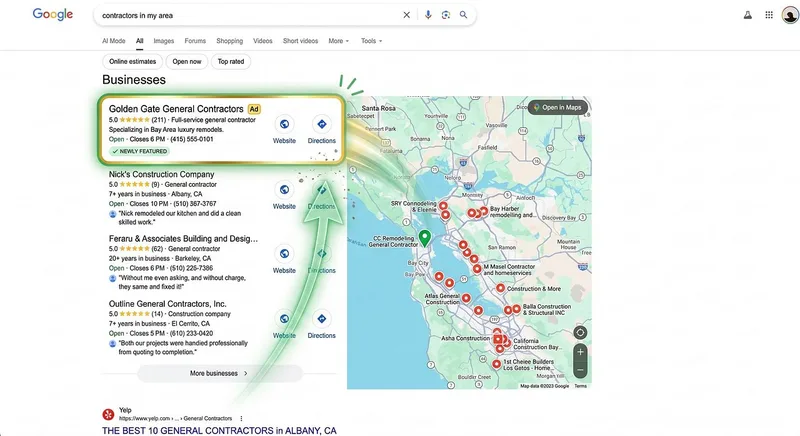This screenshot has width=800, height=436.
Task: Click the Bay Harbor remodelling map label
Action: coord(511,212)
